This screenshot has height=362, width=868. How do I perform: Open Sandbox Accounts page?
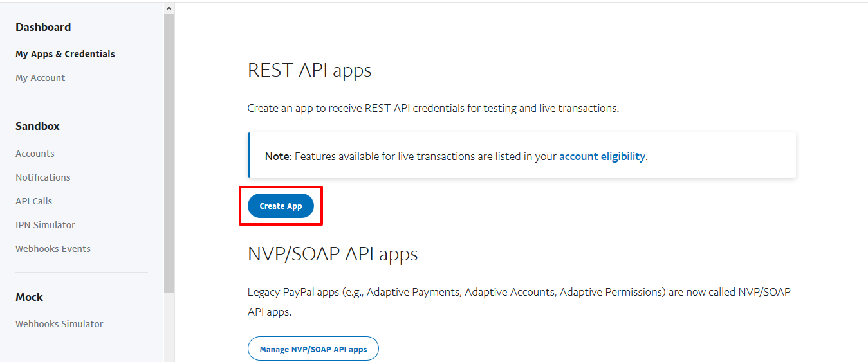[x=35, y=154]
